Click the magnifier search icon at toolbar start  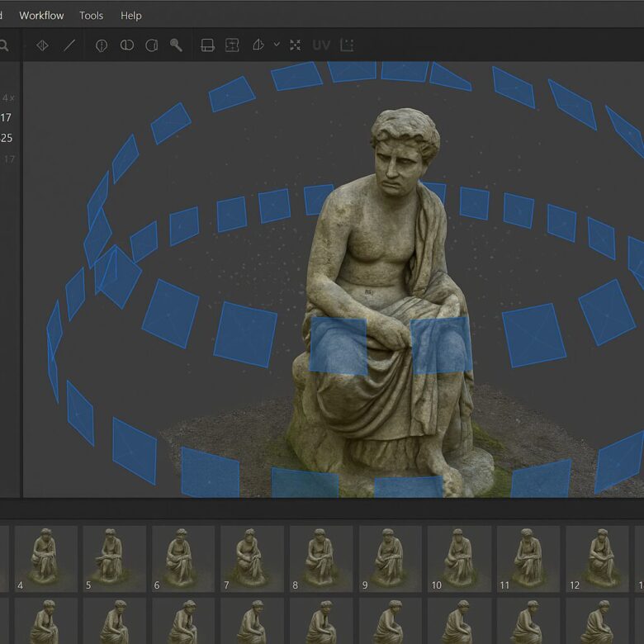tap(4, 45)
